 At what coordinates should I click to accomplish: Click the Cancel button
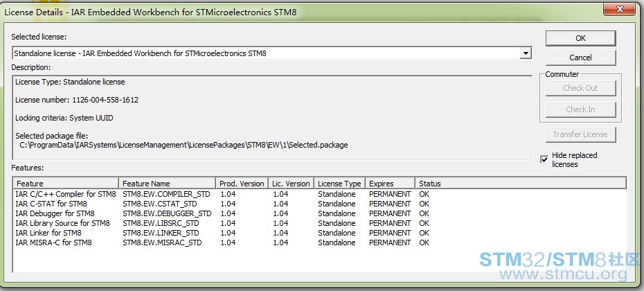coord(580,58)
